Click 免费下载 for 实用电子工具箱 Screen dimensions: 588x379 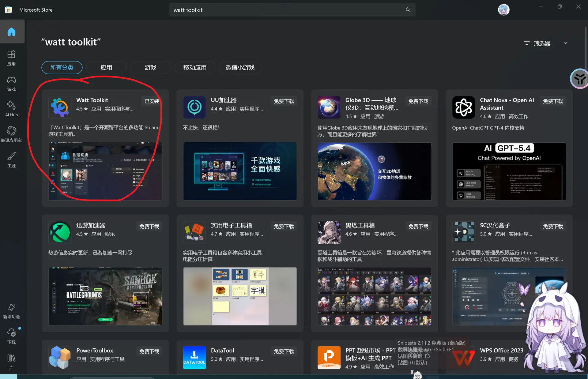click(284, 227)
